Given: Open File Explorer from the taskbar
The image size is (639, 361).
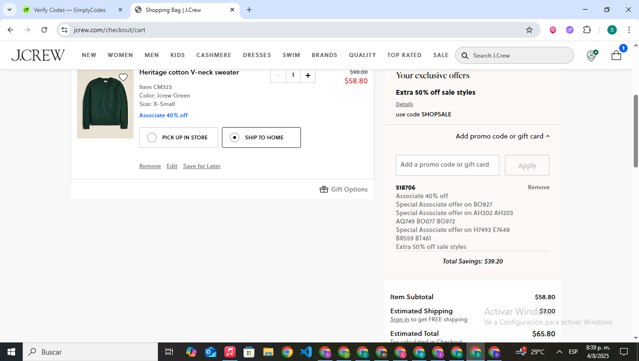Looking at the screenshot, I should click(268, 352).
